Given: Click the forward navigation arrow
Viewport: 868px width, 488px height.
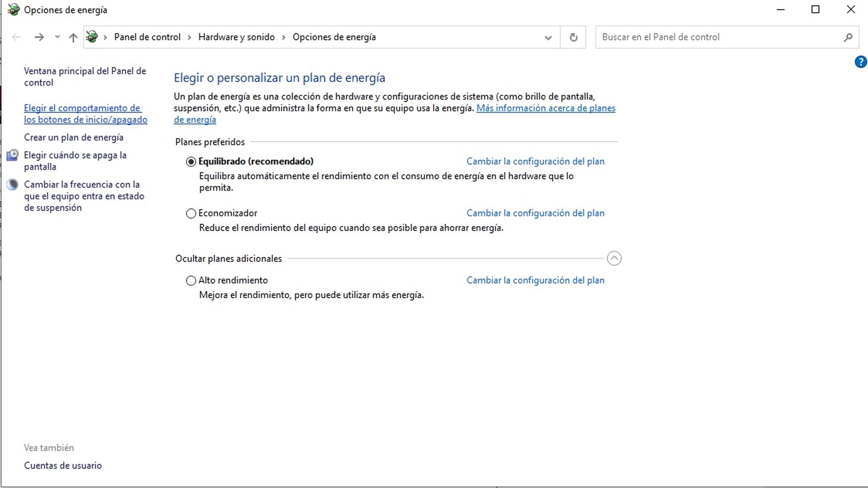Looking at the screenshot, I should pos(40,37).
